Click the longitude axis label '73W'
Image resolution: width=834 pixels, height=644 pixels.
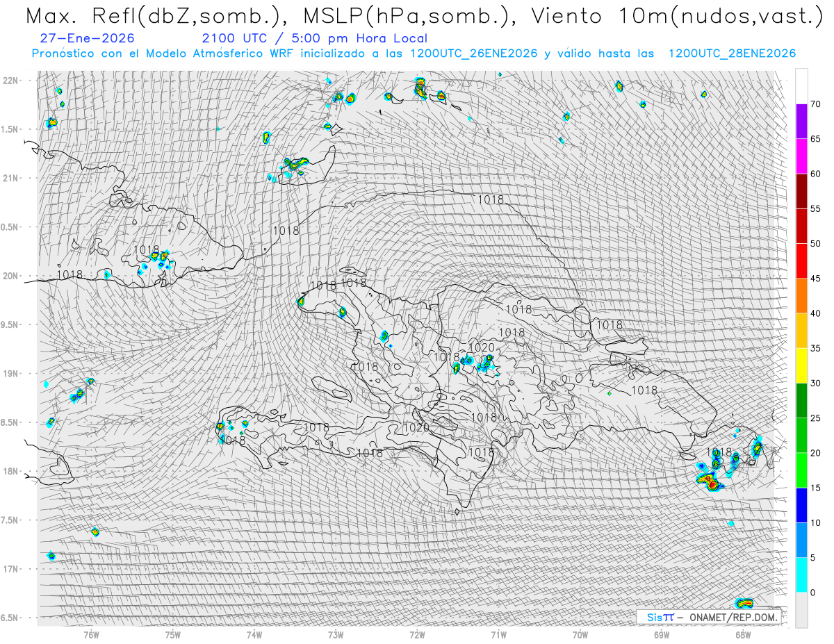click(x=336, y=634)
